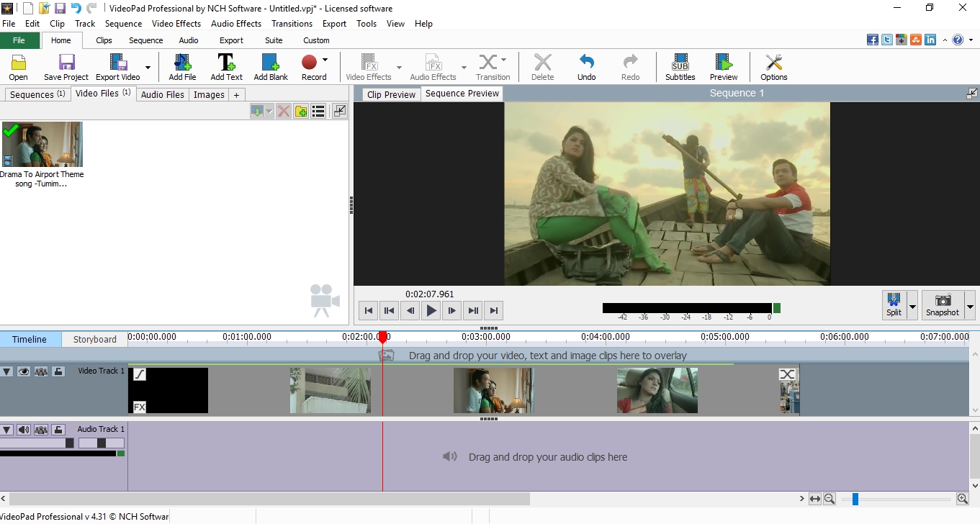Take a Snapshot of the preview
The image size is (980, 524).
pos(943,304)
